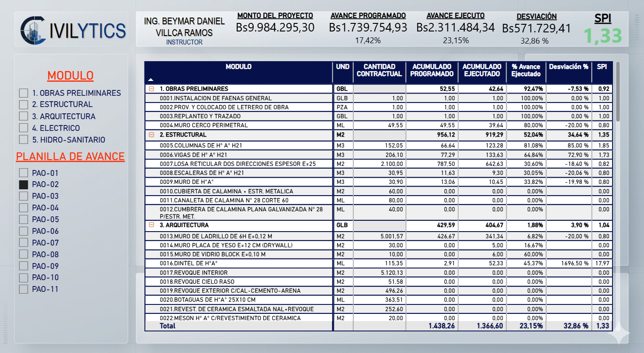This screenshot has height=353, width=644.
Task: Click the green SPI 1,33 card value
Action: coord(603,36)
